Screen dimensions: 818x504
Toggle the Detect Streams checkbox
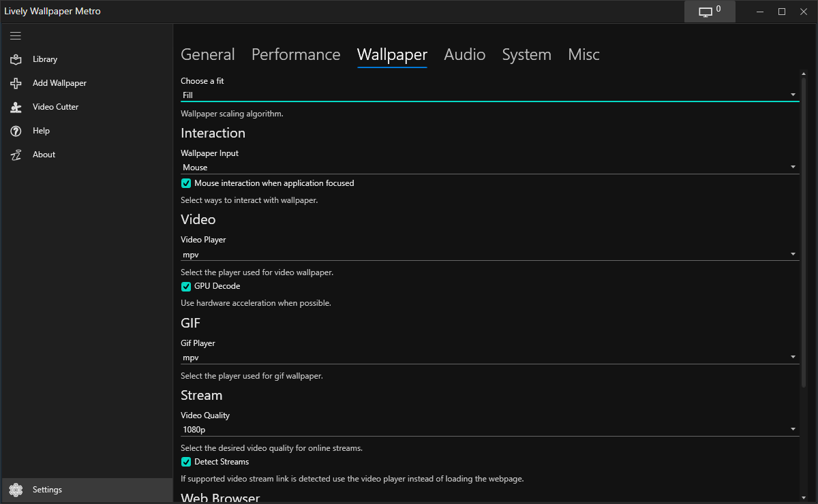(186, 462)
